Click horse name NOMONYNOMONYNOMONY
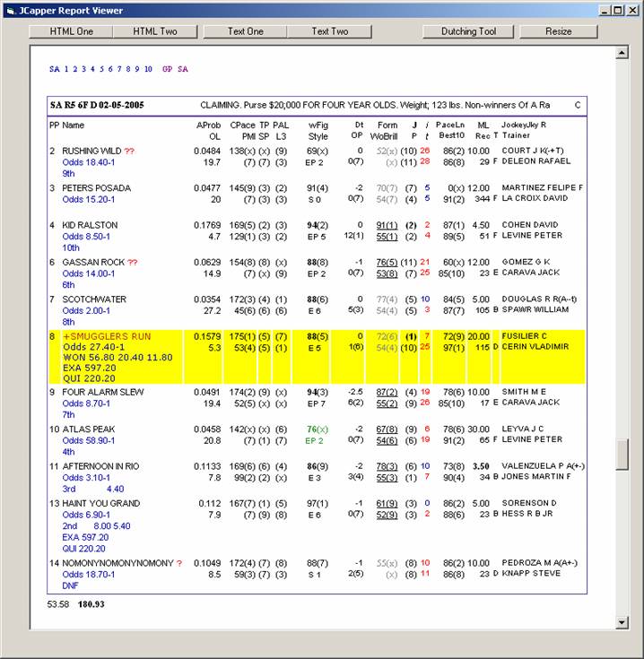 (x=117, y=563)
